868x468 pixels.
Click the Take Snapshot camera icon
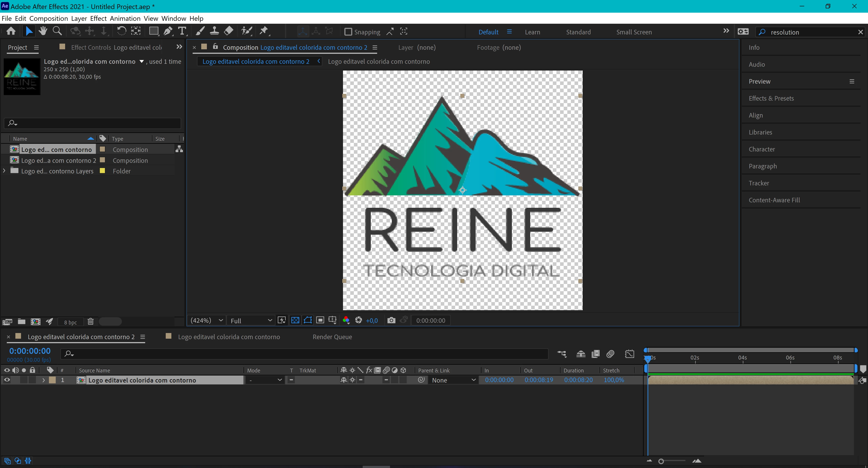(x=391, y=320)
